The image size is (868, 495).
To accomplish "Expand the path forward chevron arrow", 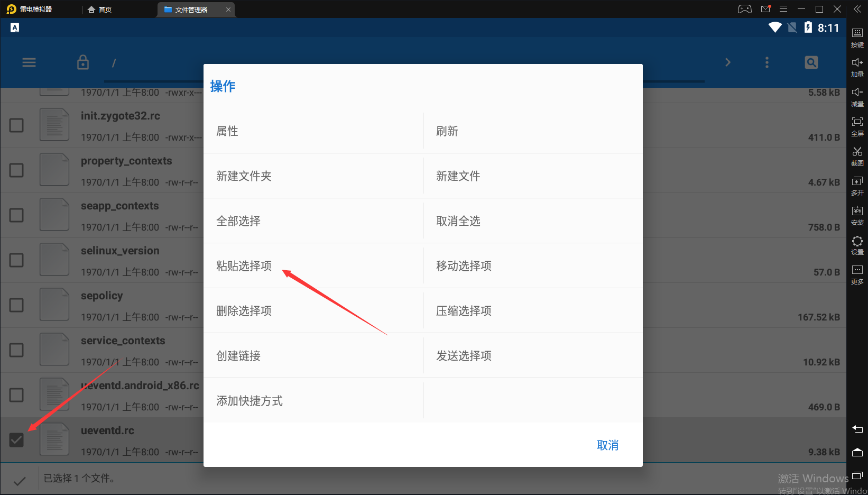I will click(x=727, y=62).
